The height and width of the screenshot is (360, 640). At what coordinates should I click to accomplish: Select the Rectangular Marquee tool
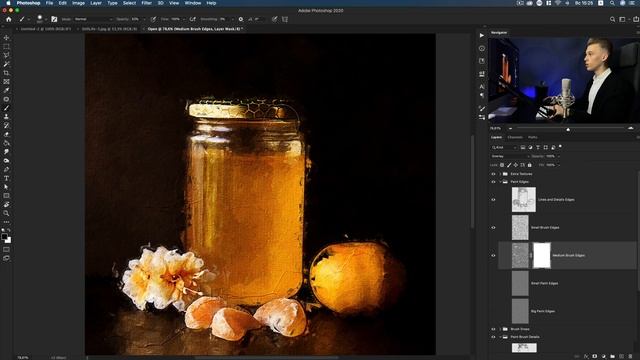coord(6,47)
